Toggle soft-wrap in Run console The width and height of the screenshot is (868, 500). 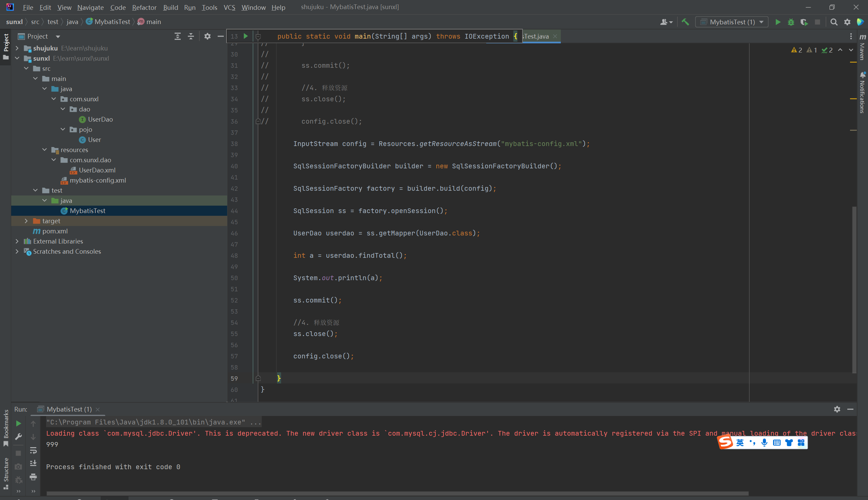pyautogui.click(x=33, y=450)
